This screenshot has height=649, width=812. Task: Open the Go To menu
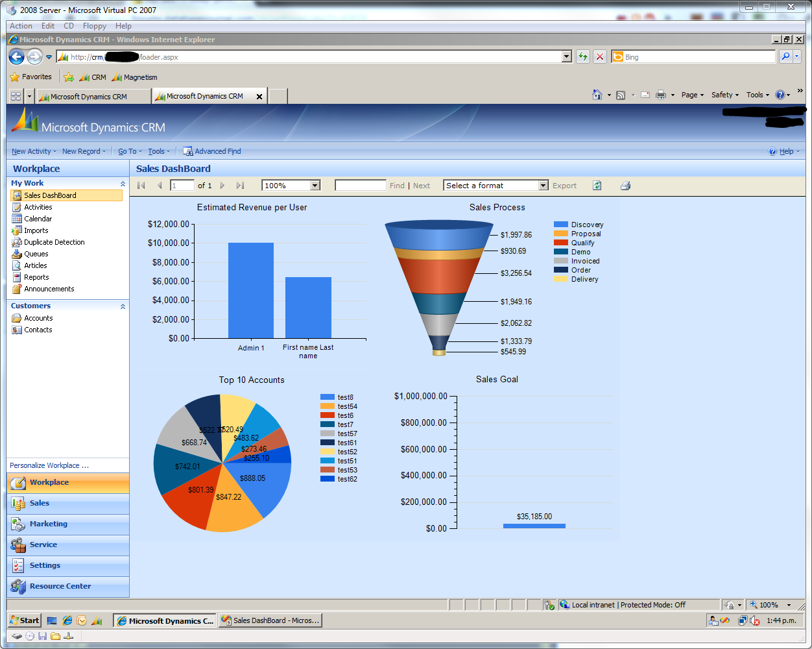pyautogui.click(x=130, y=151)
